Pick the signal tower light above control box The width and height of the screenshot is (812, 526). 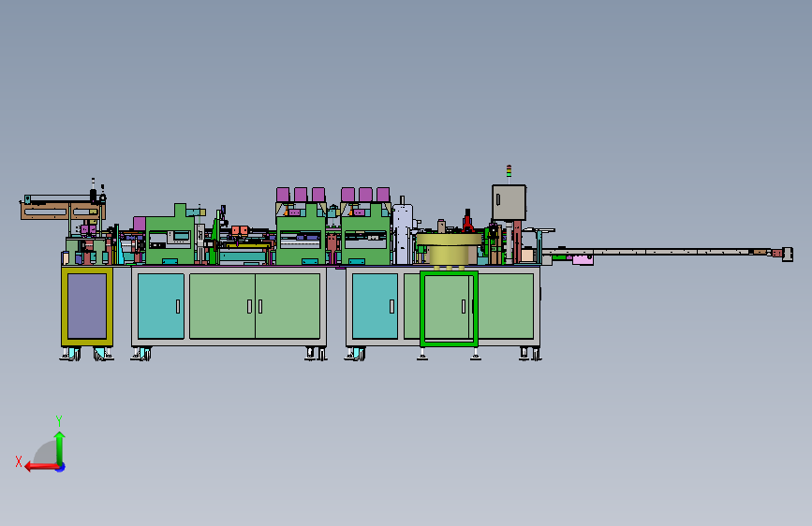tap(509, 172)
